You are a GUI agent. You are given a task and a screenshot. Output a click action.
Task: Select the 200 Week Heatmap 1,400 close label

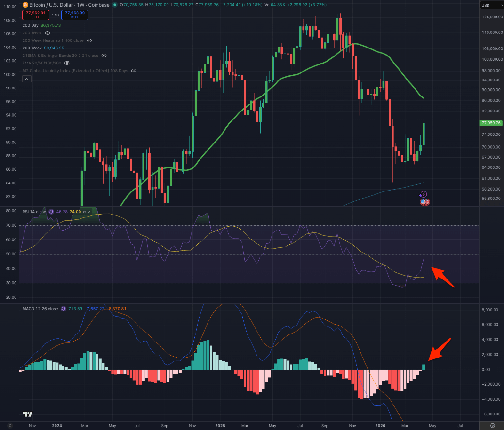coord(53,40)
